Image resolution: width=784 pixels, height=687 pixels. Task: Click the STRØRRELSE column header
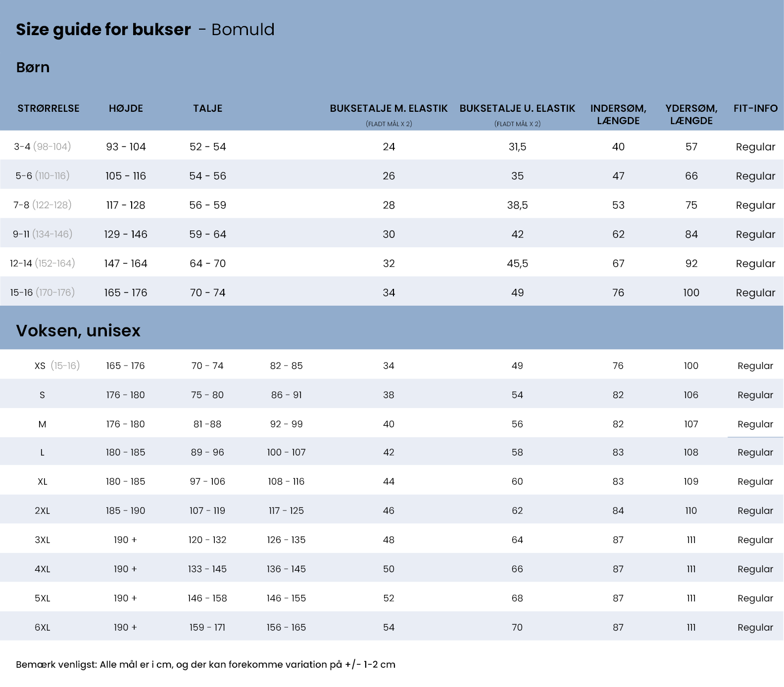(49, 108)
